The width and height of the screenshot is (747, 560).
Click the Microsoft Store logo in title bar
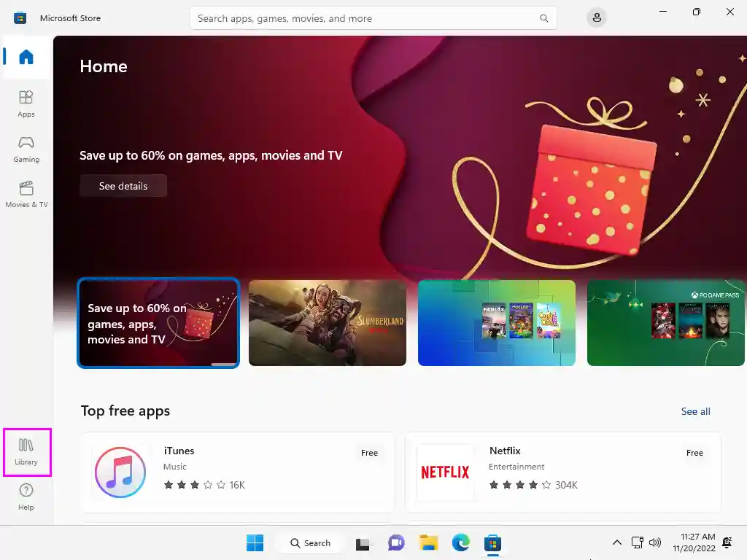pyautogui.click(x=20, y=18)
